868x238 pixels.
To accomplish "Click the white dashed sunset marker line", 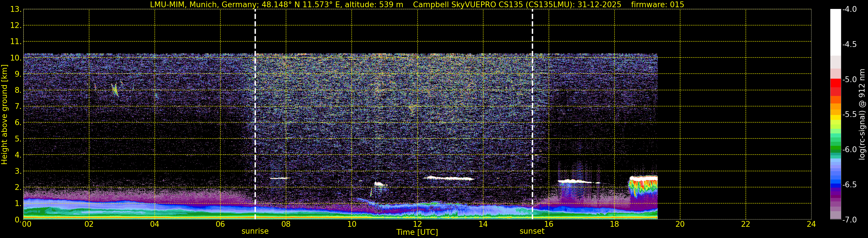I will 532,114.
